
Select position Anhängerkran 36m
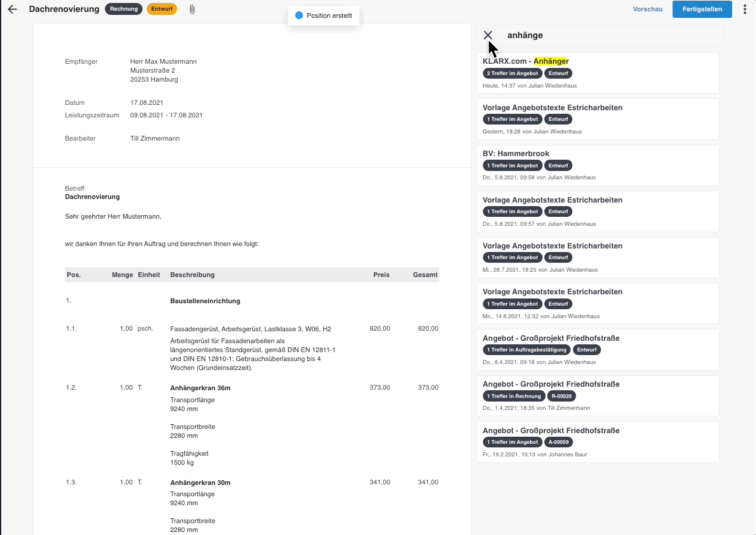[x=200, y=388]
